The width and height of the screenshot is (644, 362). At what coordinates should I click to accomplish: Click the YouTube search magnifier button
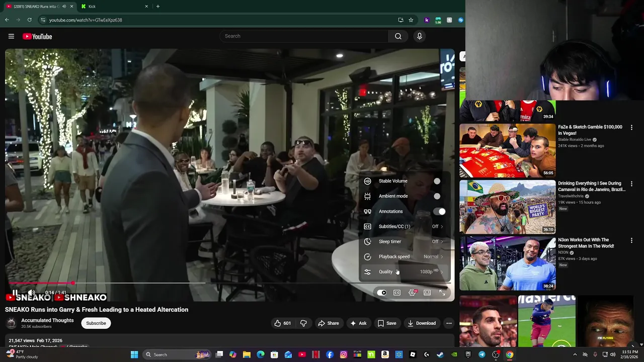tap(398, 36)
